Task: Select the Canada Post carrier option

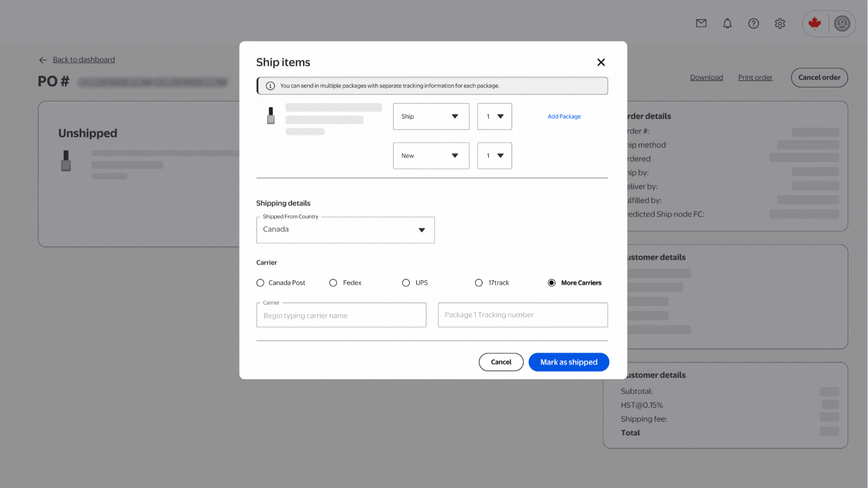Action: (x=260, y=283)
